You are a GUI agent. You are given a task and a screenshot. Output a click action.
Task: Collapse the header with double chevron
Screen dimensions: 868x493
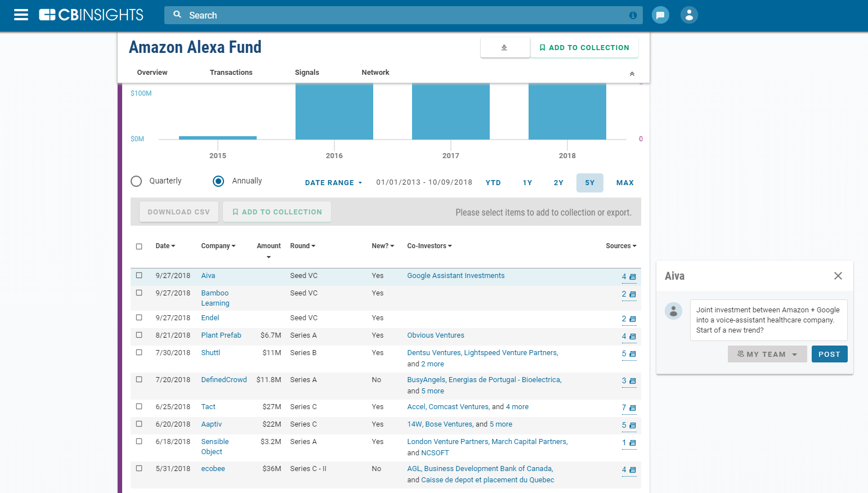click(632, 74)
